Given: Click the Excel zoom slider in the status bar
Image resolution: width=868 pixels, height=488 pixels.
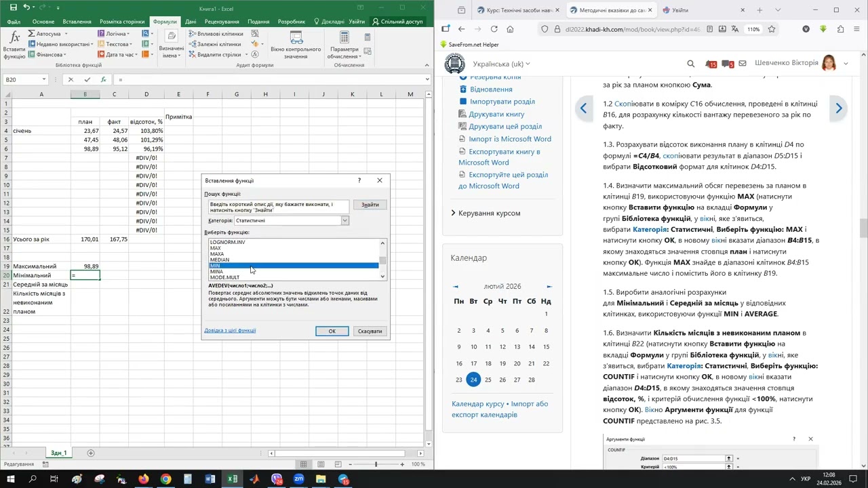Looking at the screenshot, I should click(376, 464).
